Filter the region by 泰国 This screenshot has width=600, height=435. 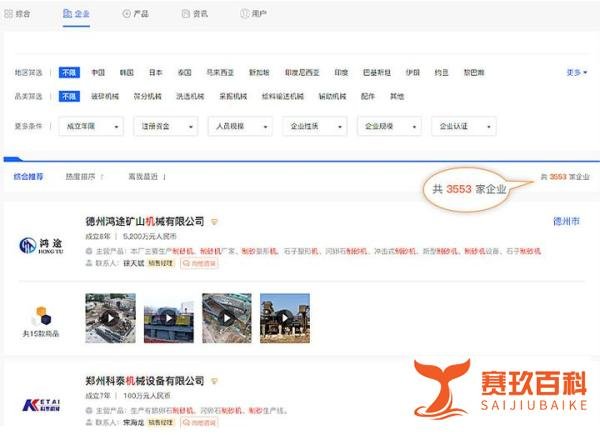click(184, 72)
